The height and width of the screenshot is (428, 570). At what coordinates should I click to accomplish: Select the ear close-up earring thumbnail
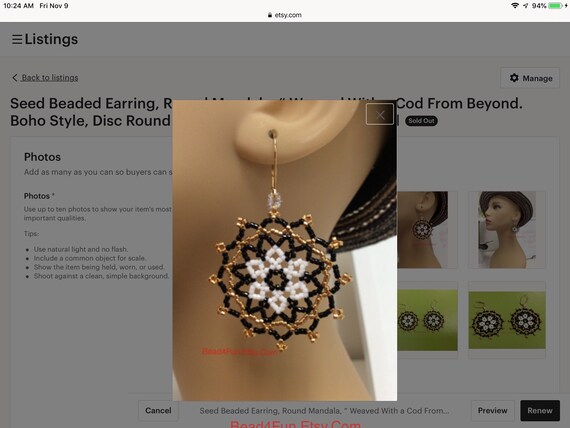[422, 230]
